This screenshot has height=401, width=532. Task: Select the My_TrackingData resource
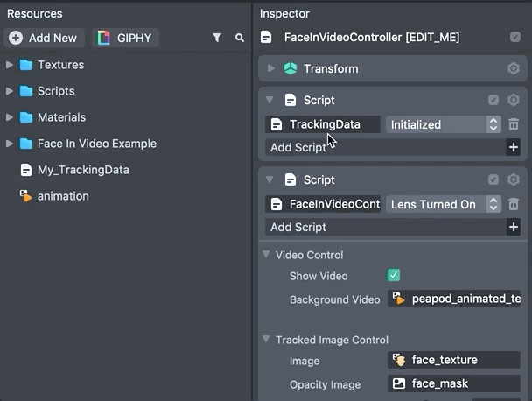(x=82, y=170)
